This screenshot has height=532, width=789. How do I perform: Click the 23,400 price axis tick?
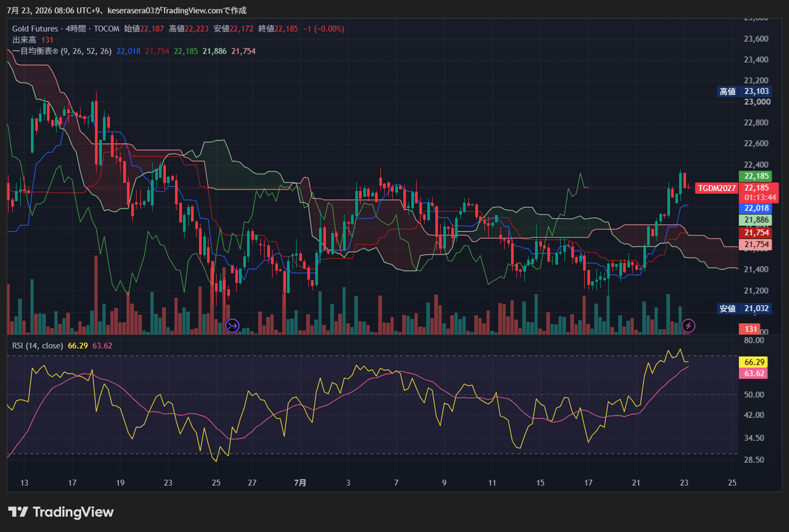click(x=756, y=60)
